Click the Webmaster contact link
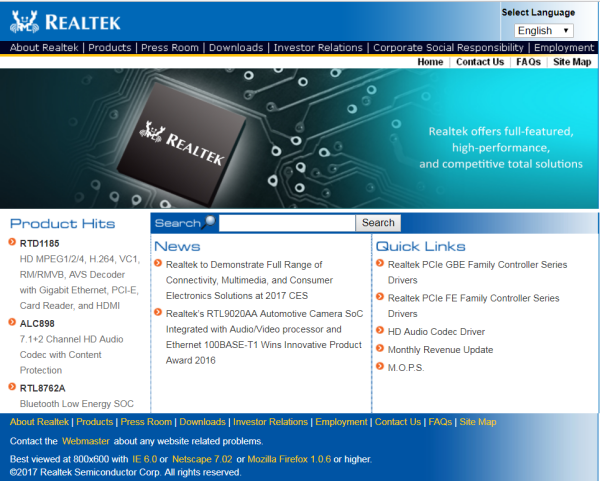The width and height of the screenshot is (600, 481). [86, 441]
